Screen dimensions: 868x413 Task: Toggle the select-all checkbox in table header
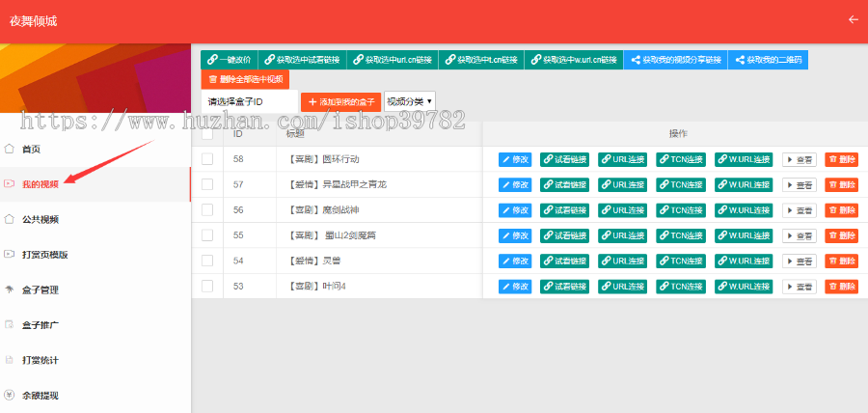pos(207,134)
